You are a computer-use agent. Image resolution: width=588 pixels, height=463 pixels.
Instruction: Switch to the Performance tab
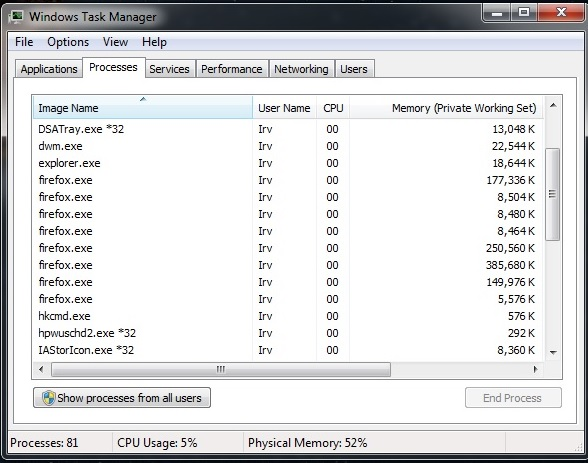[x=232, y=69]
